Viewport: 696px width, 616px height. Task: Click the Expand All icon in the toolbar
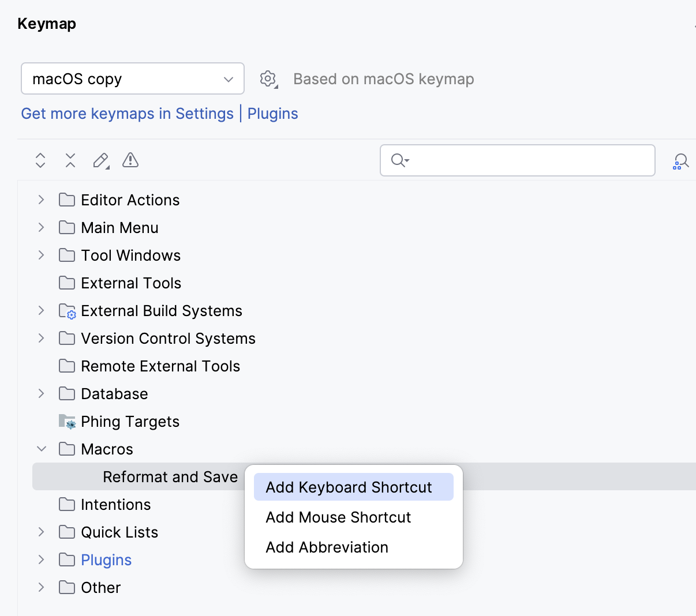(40, 160)
